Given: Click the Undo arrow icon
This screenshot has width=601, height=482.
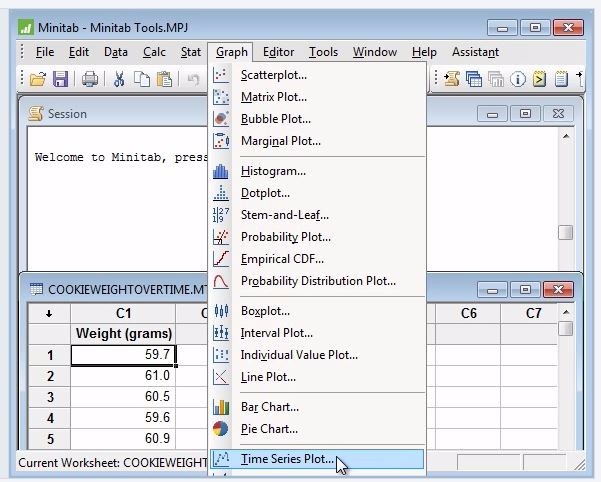Looking at the screenshot, I should pyautogui.click(x=194, y=80).
